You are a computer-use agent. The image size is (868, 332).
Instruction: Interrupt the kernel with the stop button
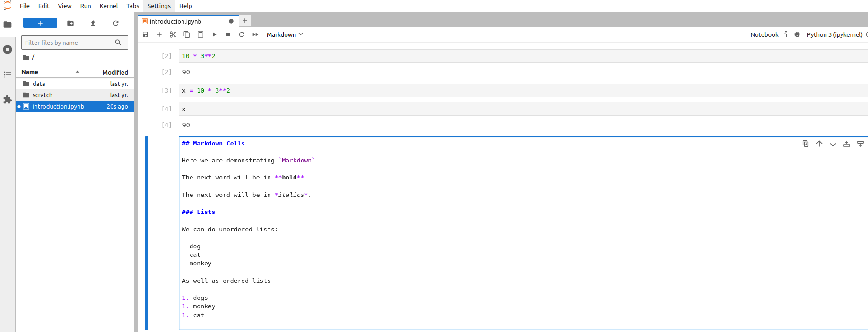pos(228,34)
